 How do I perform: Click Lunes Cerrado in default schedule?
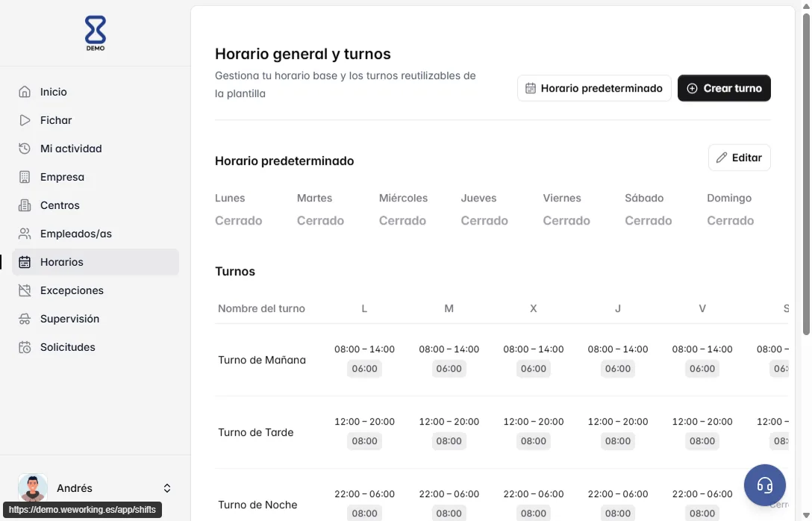pyautogui.click(x=238, y=221)
